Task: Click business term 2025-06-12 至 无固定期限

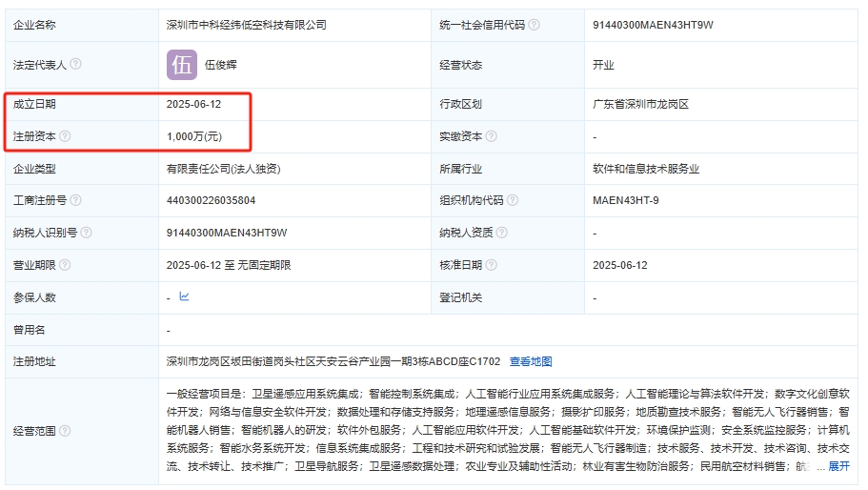Action: 229,265
